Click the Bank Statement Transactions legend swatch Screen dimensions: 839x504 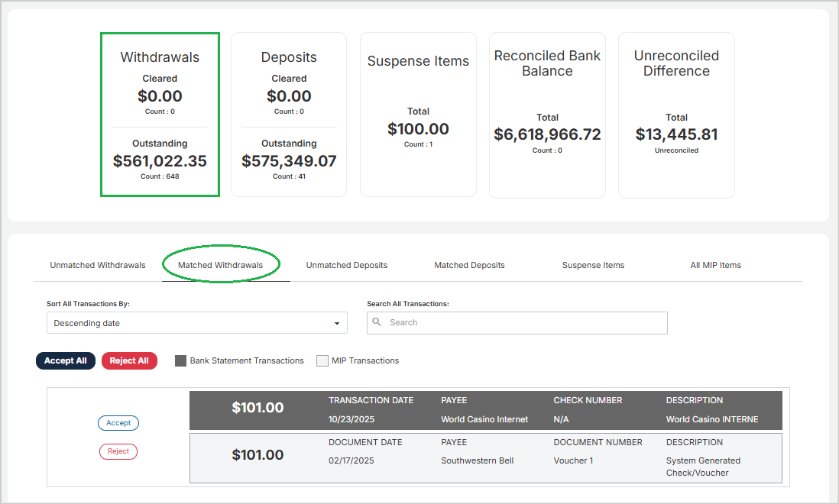[180, 361]
